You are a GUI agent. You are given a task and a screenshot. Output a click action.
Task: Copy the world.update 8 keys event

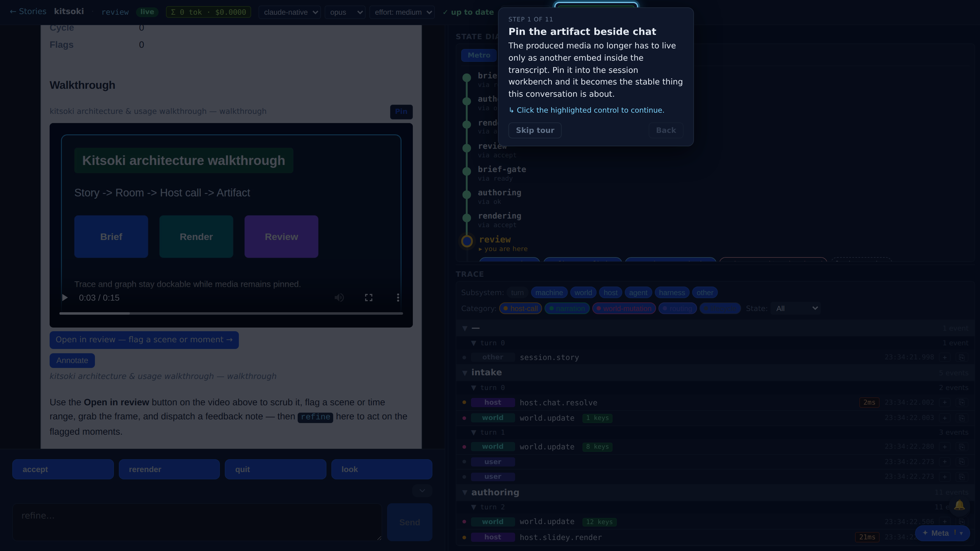point(962,446)
